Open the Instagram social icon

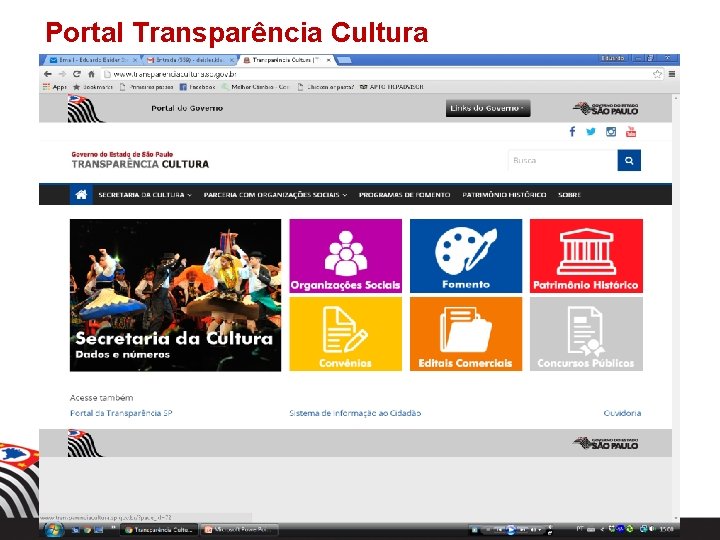coord(611,132)
